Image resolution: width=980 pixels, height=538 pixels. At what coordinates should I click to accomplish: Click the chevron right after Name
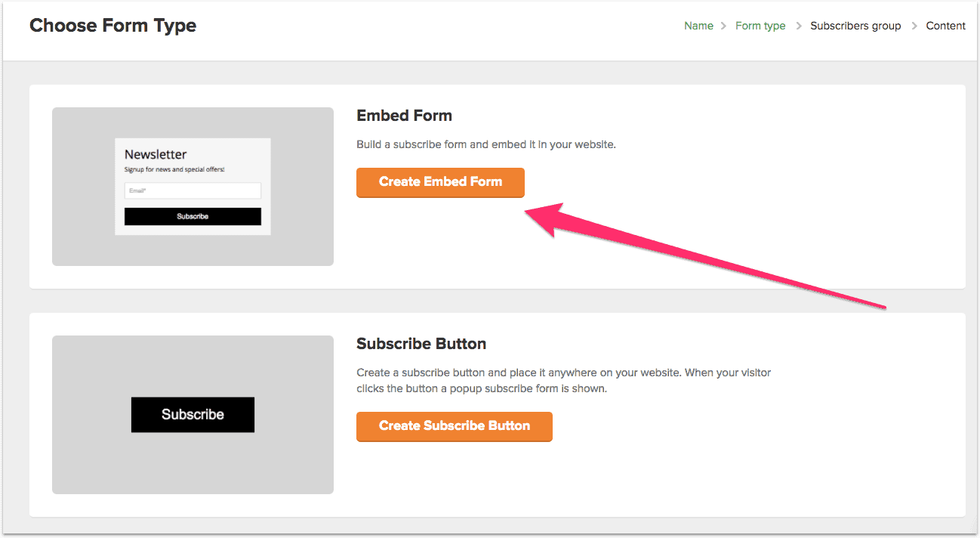(724, 26)
